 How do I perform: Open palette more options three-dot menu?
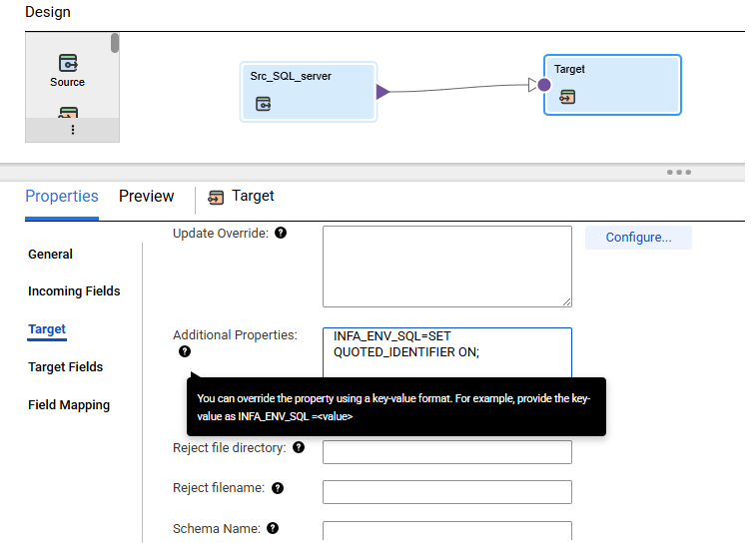(72, 130)
